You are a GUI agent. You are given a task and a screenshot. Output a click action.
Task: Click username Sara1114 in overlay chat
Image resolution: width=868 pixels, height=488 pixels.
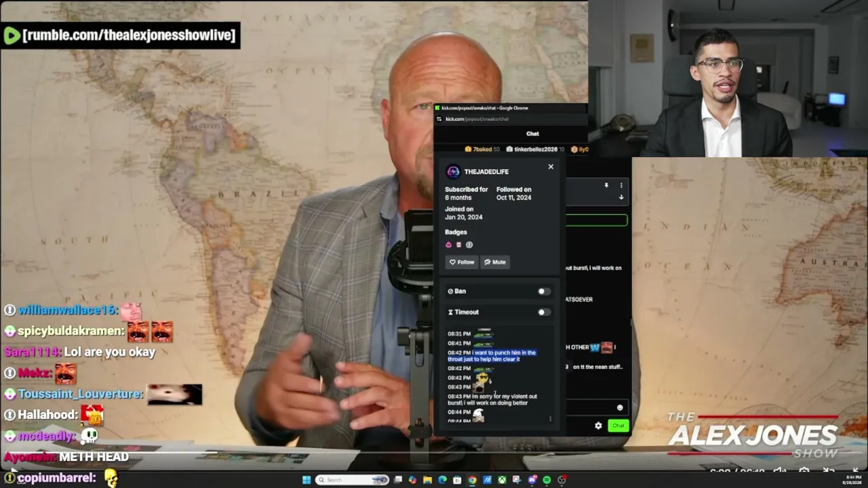tap(33, 352)
